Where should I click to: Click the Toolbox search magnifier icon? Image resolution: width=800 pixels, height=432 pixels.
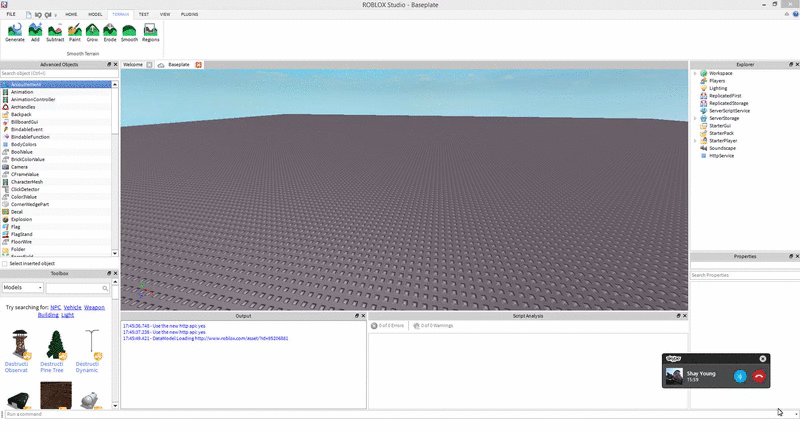pos(105,288)
